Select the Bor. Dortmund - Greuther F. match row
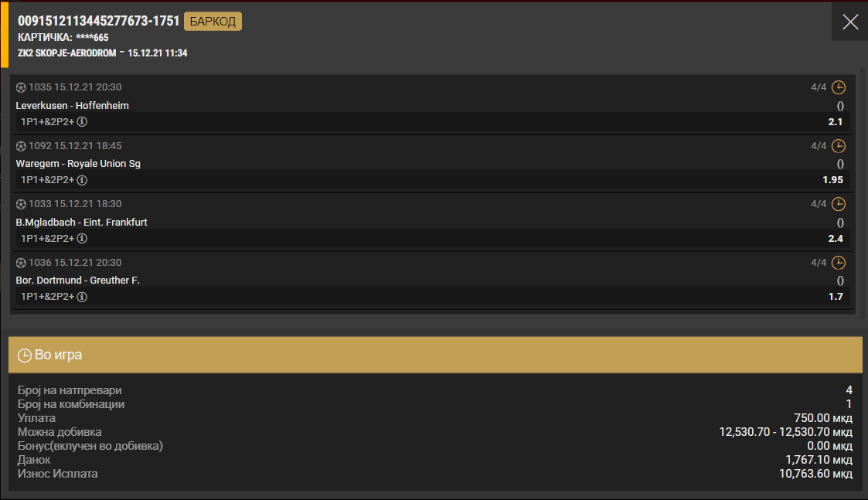Screen dimensions: 868x500 [77, 281]
